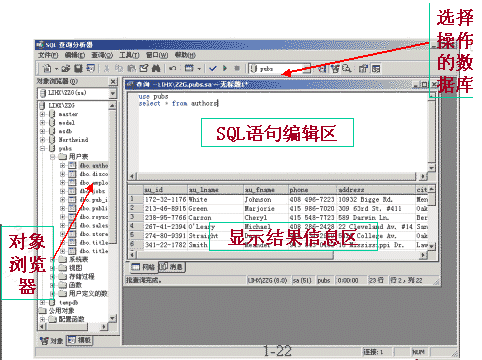This screenshot has height=360, width=482.
Task: Switch to the 模板 tab below object browser
Action: coord(80,340)
